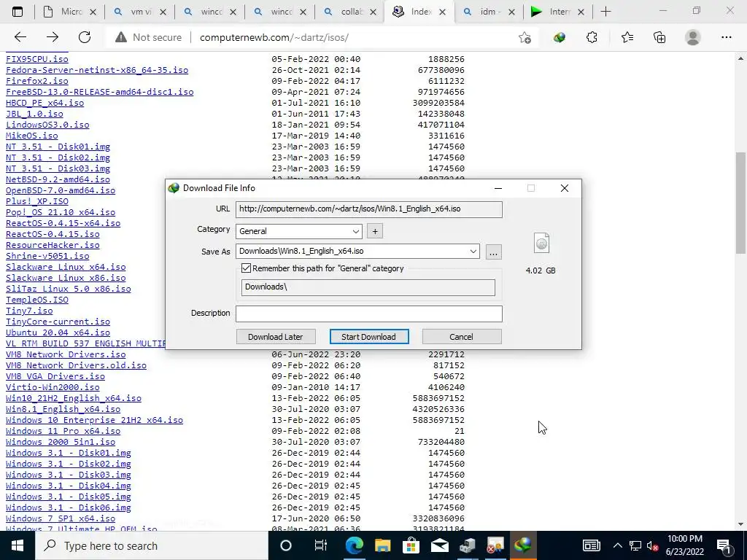
Task: Switch to the collab search tab
Action: [x=349, y=12]
